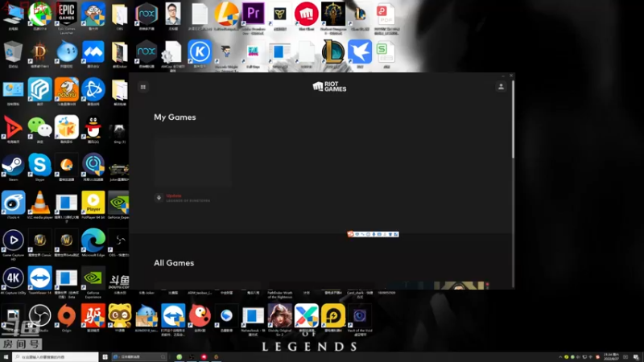Open the Diablo desktop shortcut
The height and width of the screenshot is (362, 644).
coord(39,52)
